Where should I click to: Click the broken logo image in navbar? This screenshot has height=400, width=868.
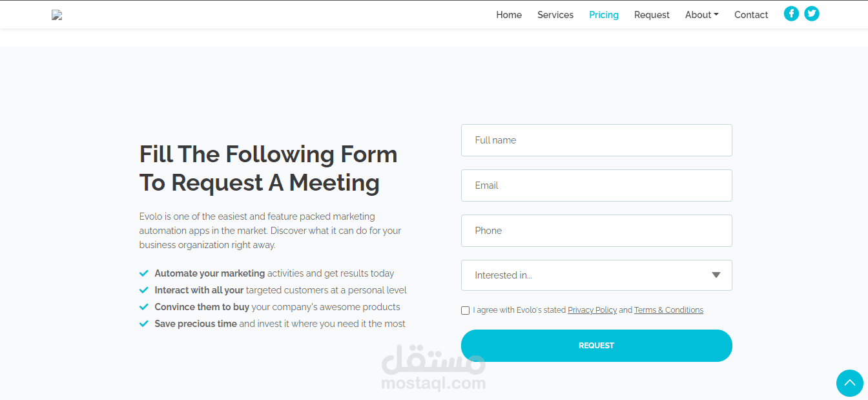pyautogui.click(x=57, y=15)
